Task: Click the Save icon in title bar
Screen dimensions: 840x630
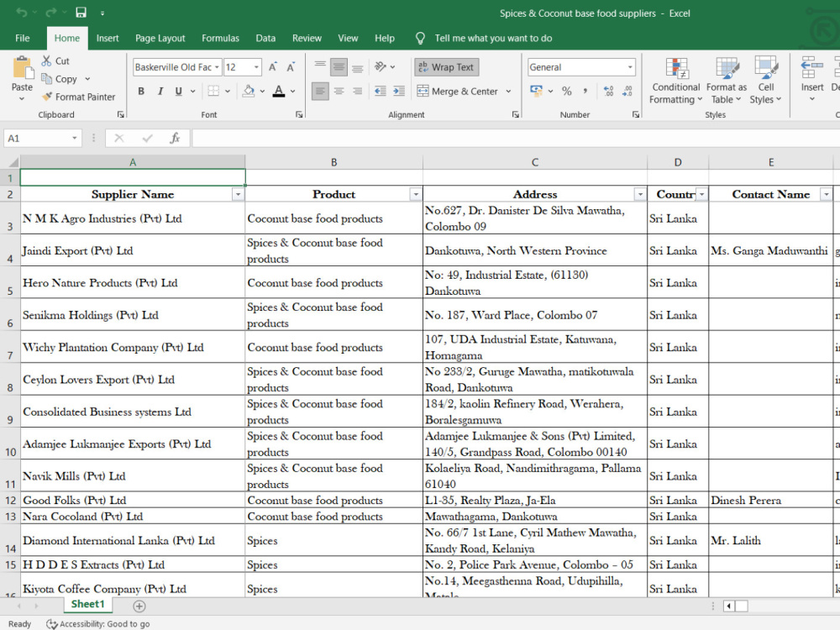Action: point(81,13)
